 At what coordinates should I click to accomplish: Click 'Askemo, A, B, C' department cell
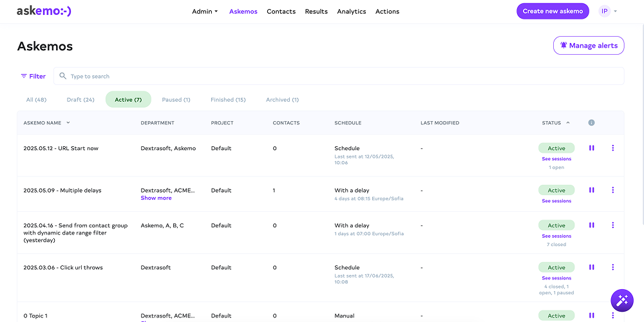pos(162,225)
